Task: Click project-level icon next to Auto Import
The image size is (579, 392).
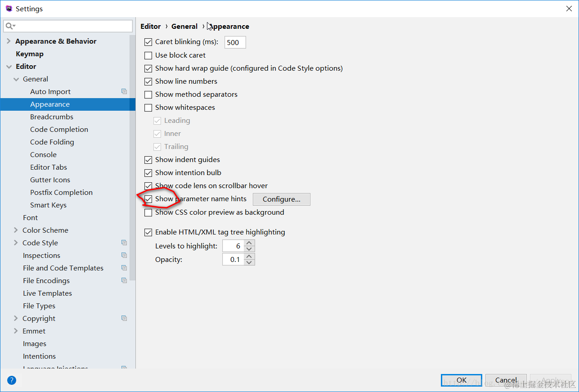Action: tap(124, 91)
